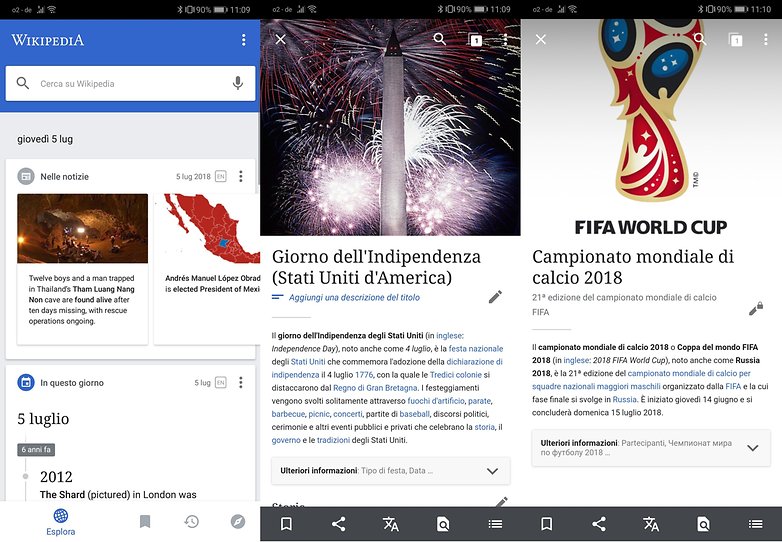This screenshot has width=782, height=542.
Task: Follow the Tredici colonie link
Action: pyautogui.click(x=456, y=374)
